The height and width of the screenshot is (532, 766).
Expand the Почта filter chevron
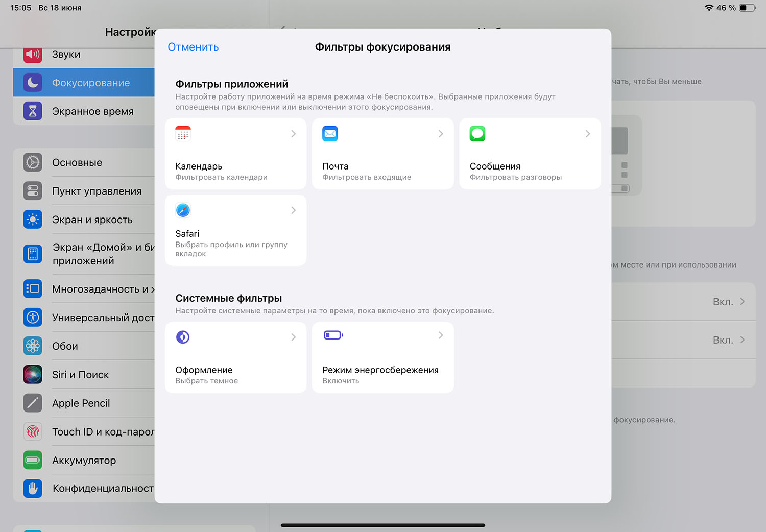pos(441,134)
